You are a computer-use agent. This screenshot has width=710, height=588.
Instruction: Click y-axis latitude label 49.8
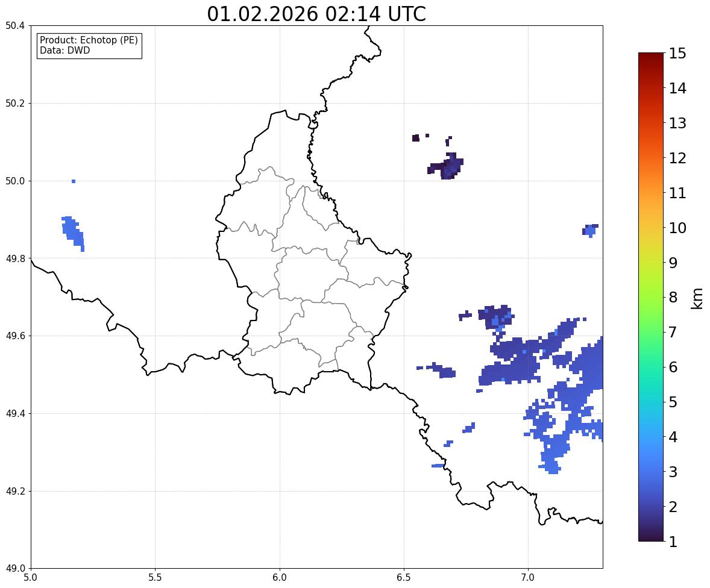click(x=15, y=258)
